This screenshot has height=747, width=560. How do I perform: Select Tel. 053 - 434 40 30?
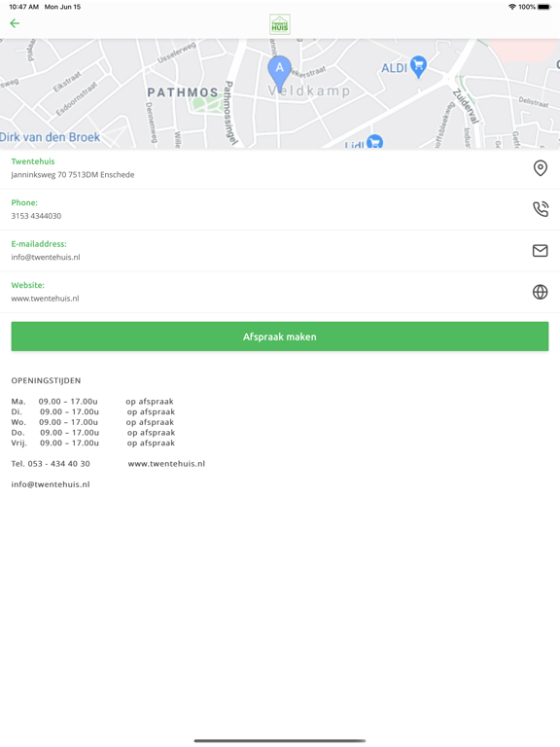[51, 464]
